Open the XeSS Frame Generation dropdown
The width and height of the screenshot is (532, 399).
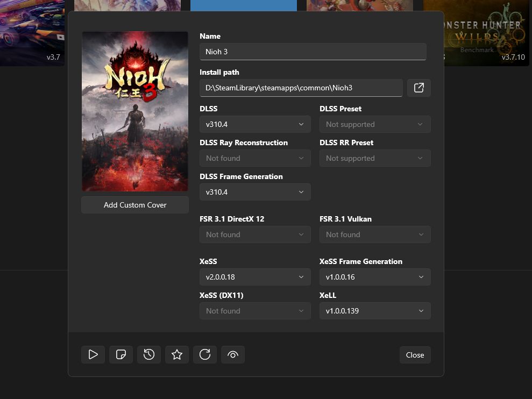[x=375, y=277]
